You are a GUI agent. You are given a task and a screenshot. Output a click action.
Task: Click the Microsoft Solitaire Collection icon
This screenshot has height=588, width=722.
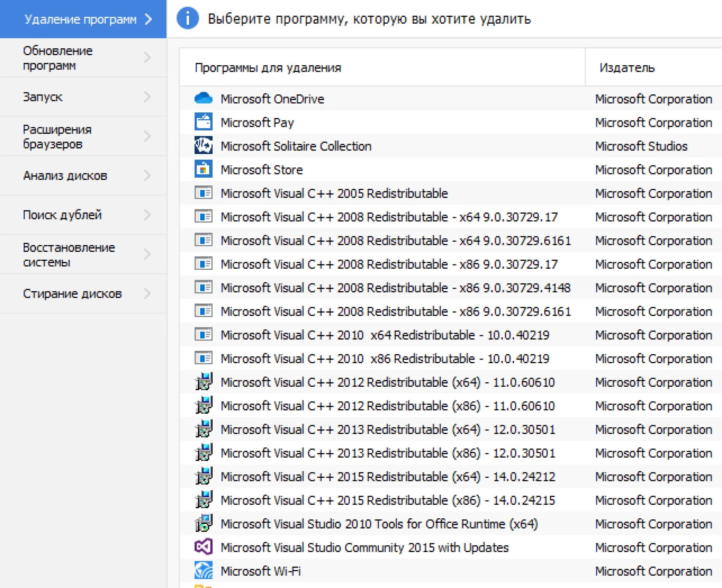(x=204, y=146)
